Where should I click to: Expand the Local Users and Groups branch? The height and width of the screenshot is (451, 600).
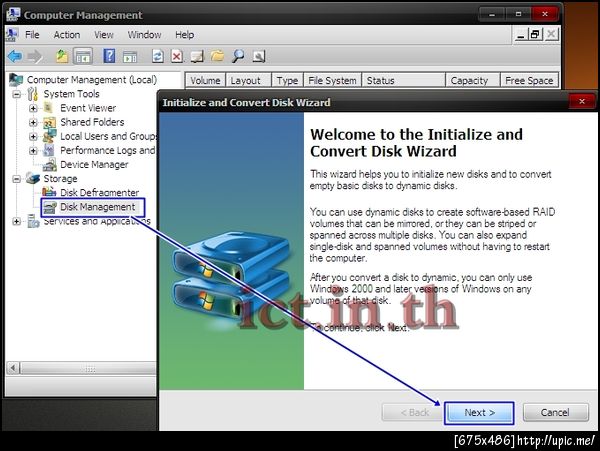[33, 137]
